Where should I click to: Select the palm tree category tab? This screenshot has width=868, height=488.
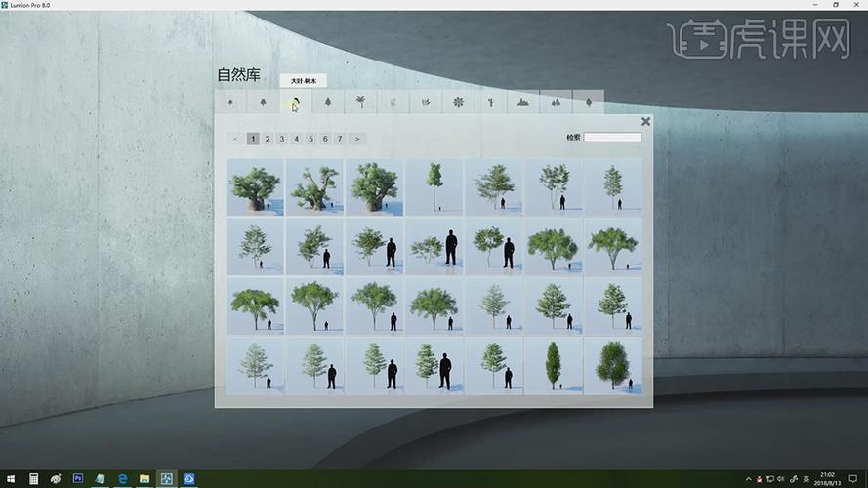point(360,102)
